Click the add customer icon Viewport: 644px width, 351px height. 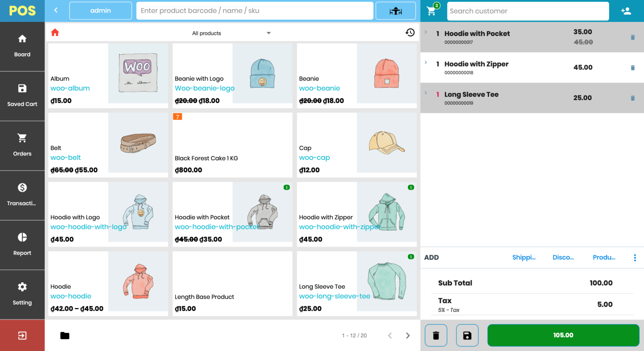[626, 10]
